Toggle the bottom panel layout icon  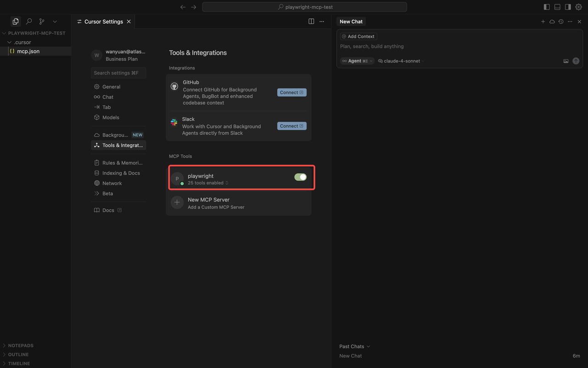point(557,7)
